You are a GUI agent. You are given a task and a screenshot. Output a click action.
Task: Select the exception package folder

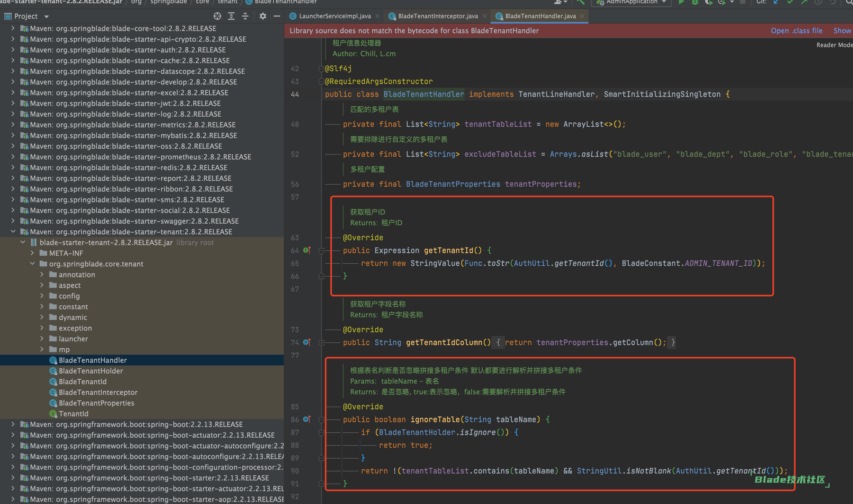tap(75, 328)
